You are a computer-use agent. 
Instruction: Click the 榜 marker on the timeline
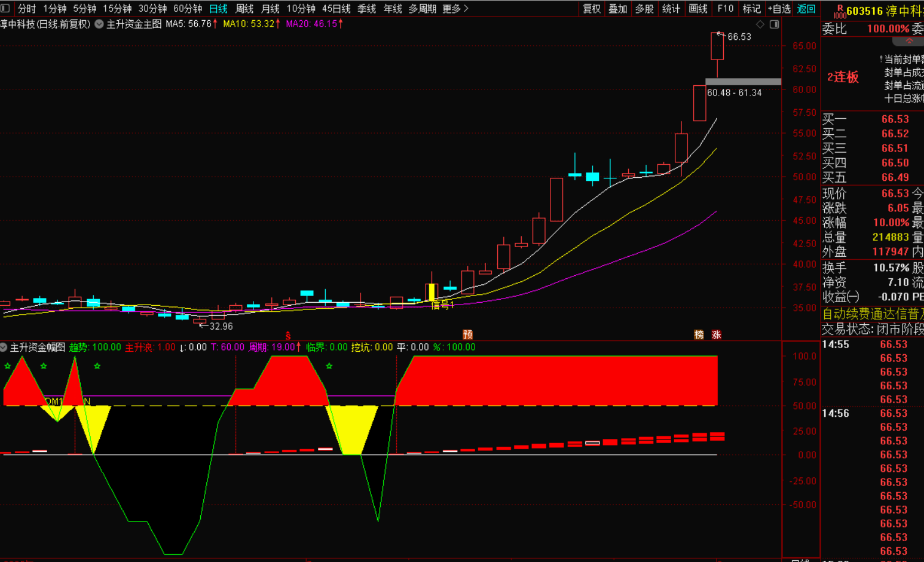699,335
